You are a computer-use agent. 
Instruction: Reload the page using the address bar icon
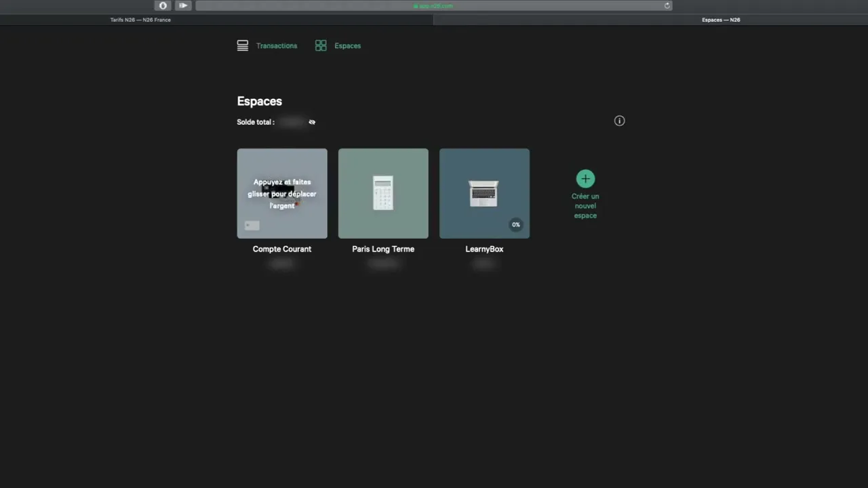(x=667, y=5)
